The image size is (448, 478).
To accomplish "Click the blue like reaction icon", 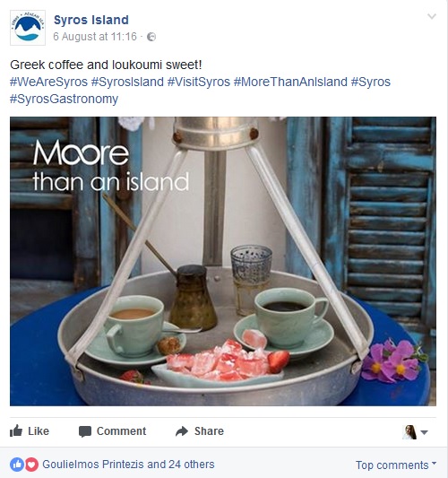I will click(x=17, y=465).
